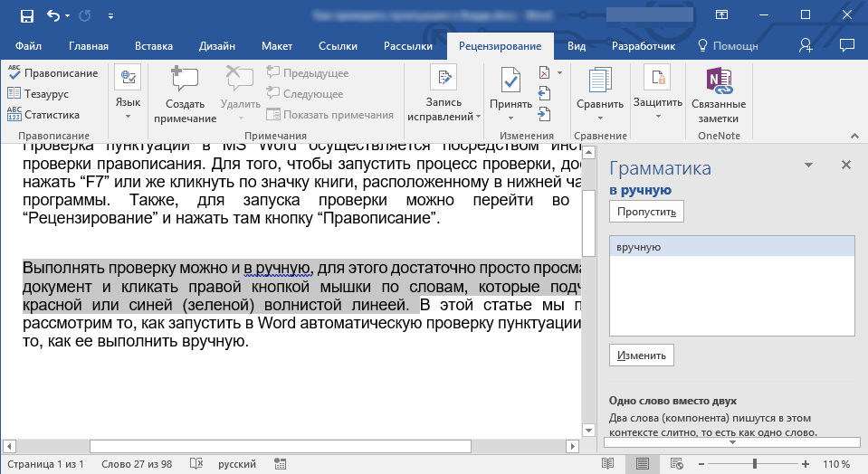Switch to Web Layout view in status bar
Screen dimensions: 868x474
pos(678,464)
